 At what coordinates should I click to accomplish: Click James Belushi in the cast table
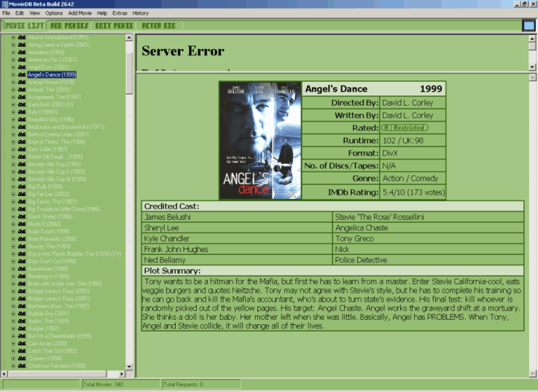[167, 217]
